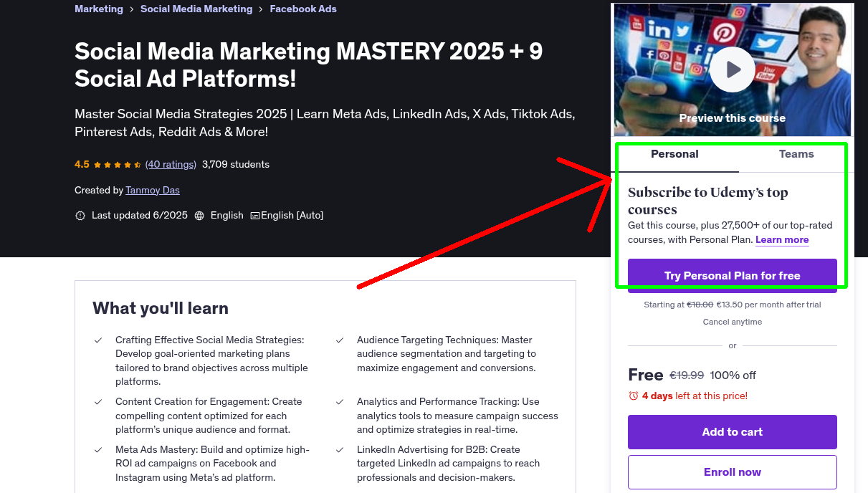This screenshot has height=493, width=868.
Task: Open instructor Tanmoy Das profile
Action: pyautogui.click(x=153, y=190)
